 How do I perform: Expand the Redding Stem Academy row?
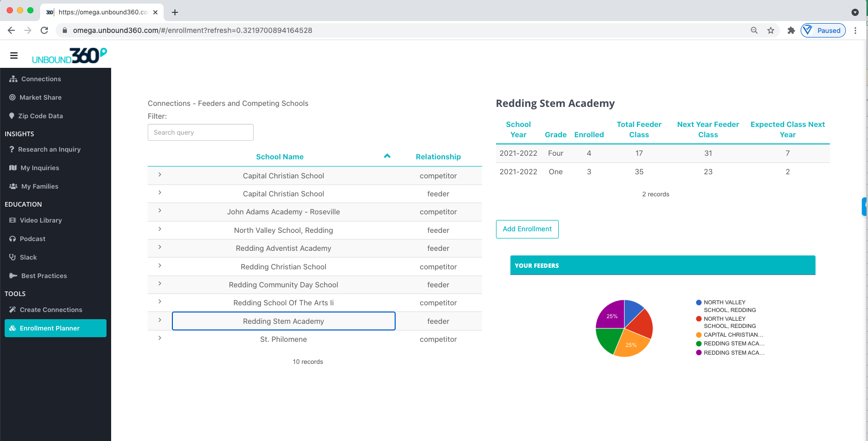pyautogui.click(x=160, y=320)
